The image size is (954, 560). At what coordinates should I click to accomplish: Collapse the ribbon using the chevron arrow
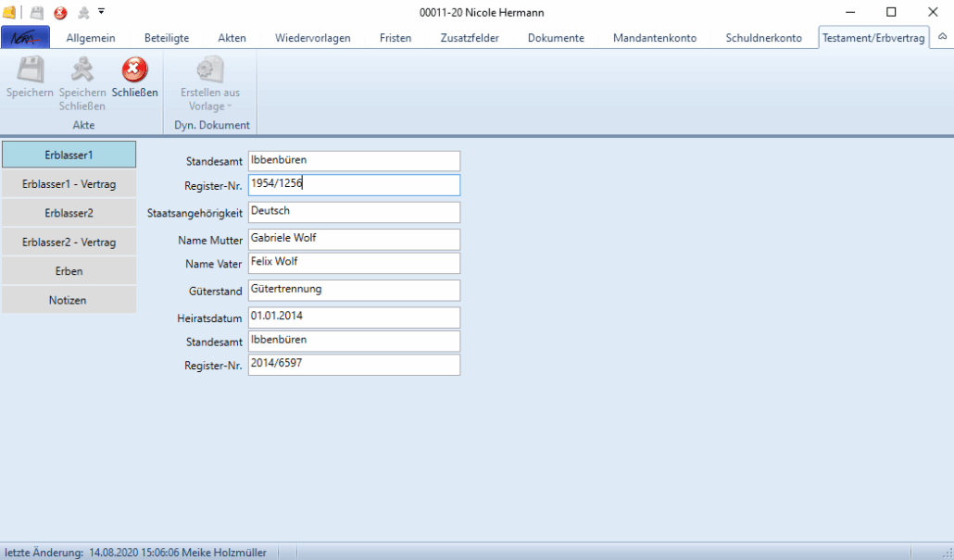tap(942, 37)
